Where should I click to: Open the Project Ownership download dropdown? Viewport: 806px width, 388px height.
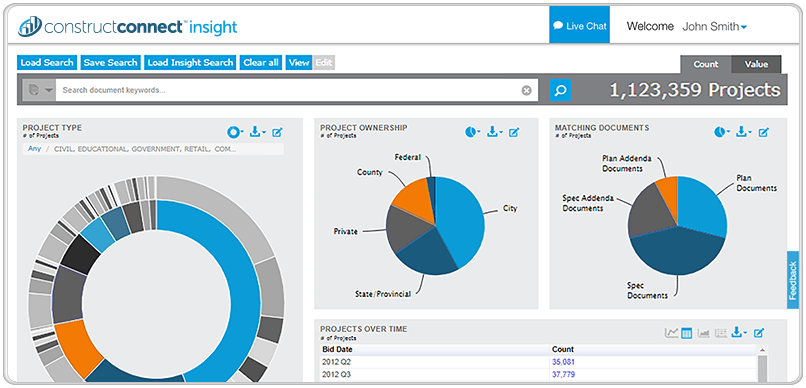coord(494,133)
